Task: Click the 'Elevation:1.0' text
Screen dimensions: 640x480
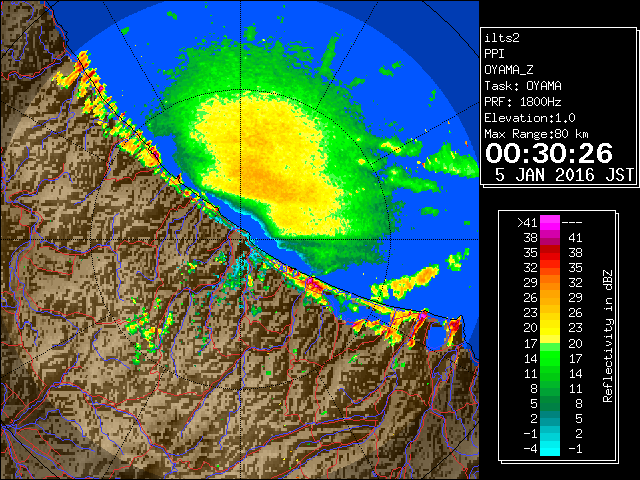Action: pos(530,118)
